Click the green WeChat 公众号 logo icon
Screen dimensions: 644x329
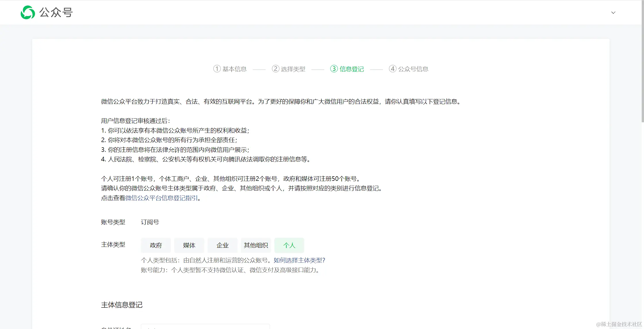(28, 12)
